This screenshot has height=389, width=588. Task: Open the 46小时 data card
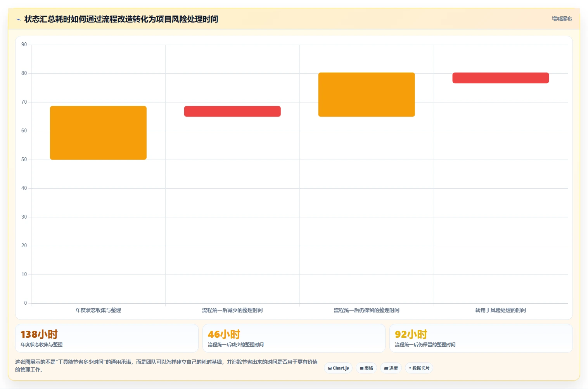(x=294, y=338)
